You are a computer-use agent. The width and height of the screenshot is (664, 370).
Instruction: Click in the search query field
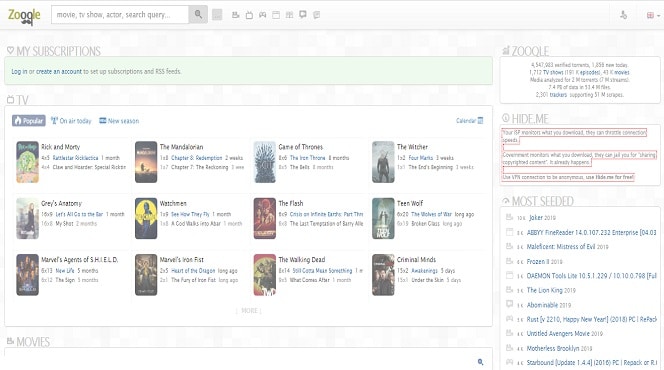coord(120,14)
